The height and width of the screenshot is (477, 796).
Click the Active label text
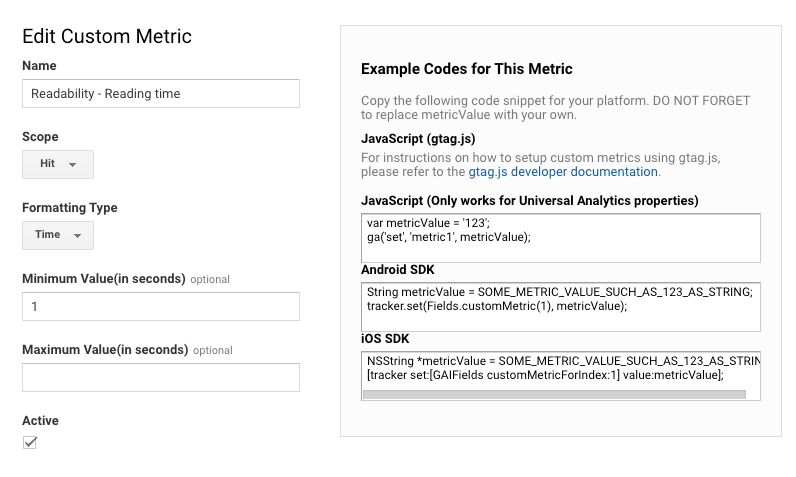pyautogui.click(x=41, y=421)
